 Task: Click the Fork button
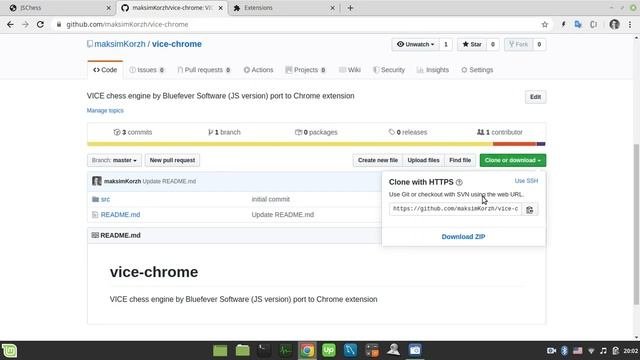point(518,44)
